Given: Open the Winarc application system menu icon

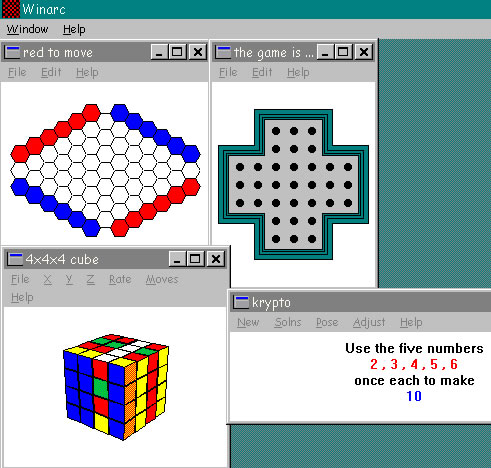Looking at the screenshot, I should click(x=11, y=9).
